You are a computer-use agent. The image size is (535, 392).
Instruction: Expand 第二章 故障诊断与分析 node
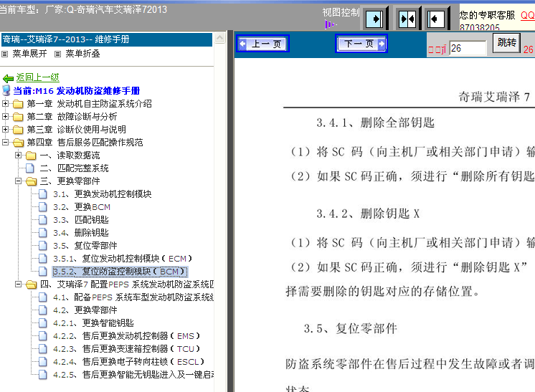[5, 116]
